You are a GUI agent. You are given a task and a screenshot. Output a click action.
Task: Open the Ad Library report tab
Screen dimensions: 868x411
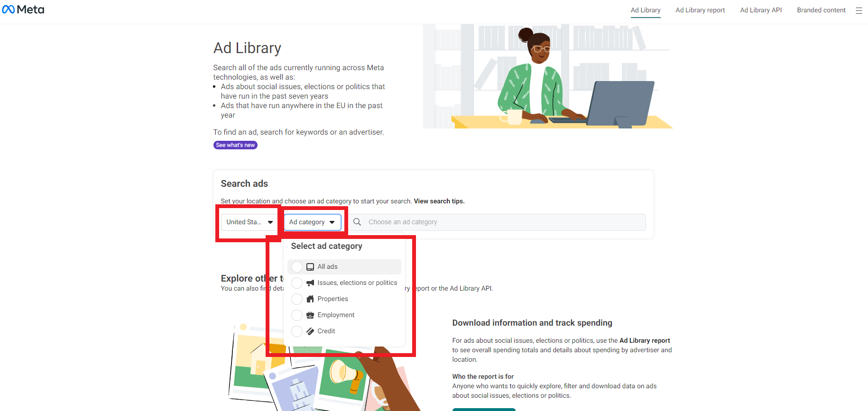(700, 10)
